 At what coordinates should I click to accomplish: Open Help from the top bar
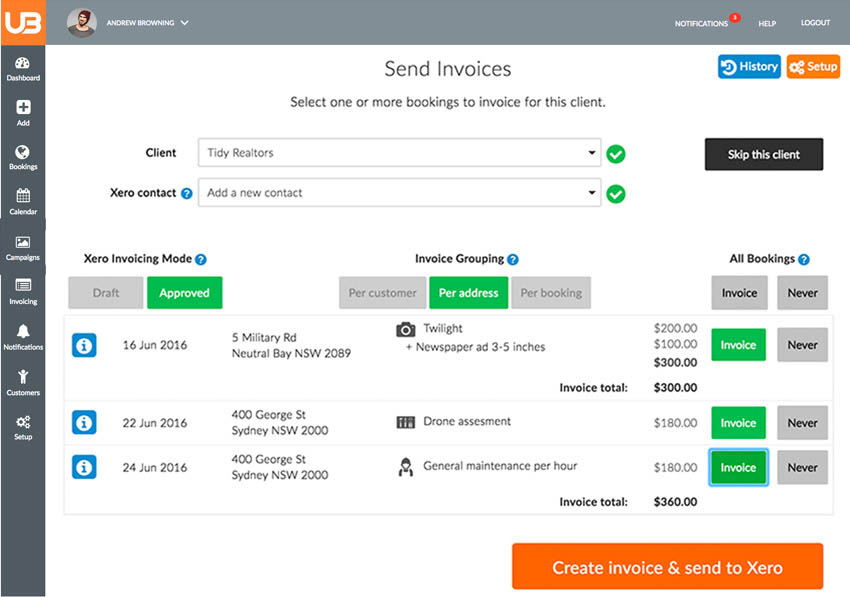click(767, 22)
